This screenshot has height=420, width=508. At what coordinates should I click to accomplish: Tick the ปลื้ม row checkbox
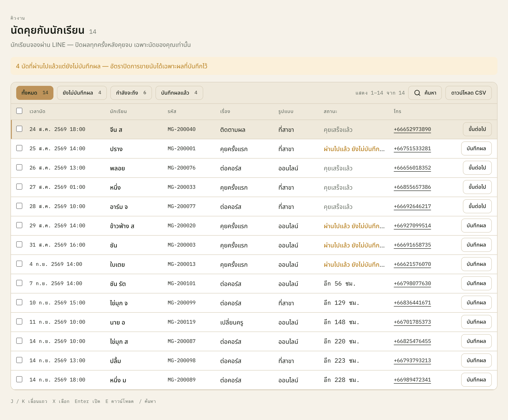19,360
